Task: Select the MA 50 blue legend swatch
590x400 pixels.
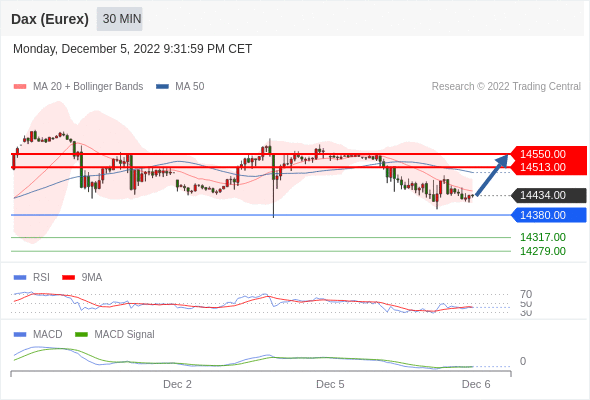Action: pyautogui.click(x=162, y=87)
